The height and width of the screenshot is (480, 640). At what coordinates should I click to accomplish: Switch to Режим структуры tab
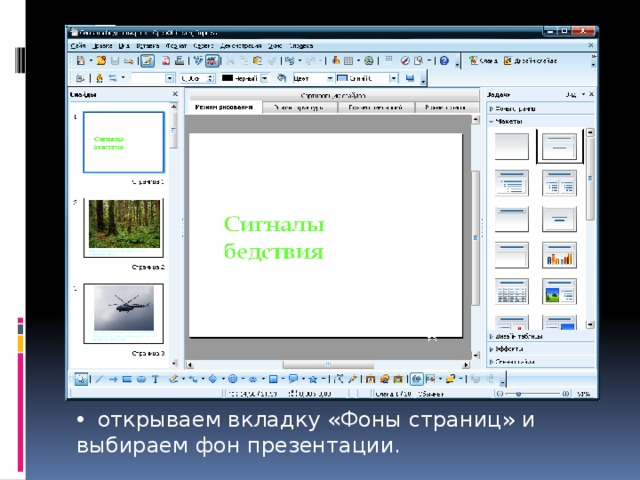[300, 107]
